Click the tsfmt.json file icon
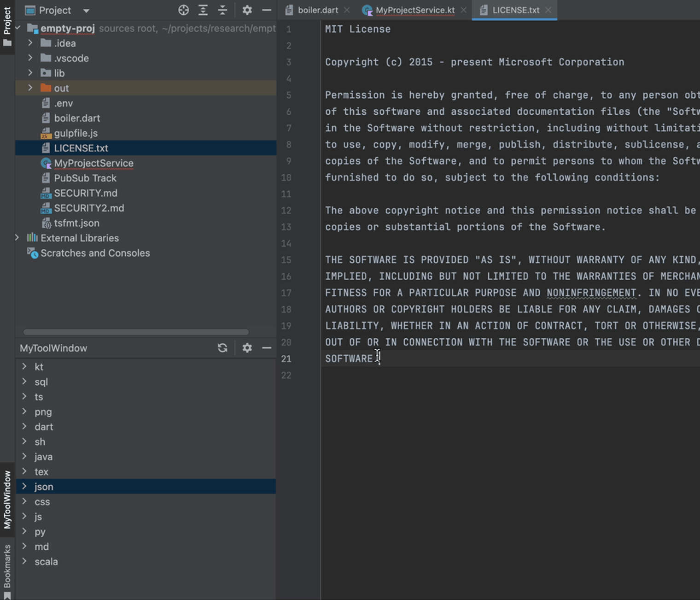This screenshot has width=700, height=600. [x=46, y=223]
